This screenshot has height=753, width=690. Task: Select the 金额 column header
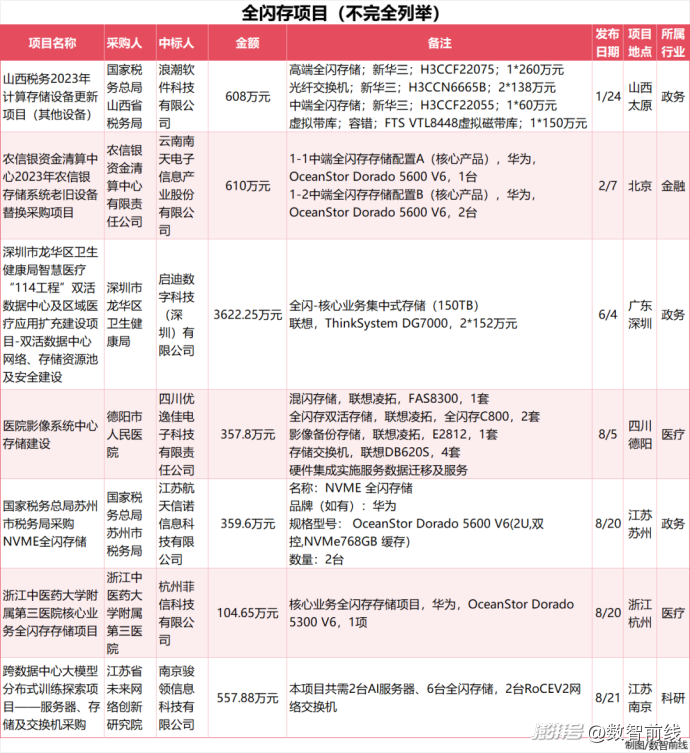(x=247, y=44)
